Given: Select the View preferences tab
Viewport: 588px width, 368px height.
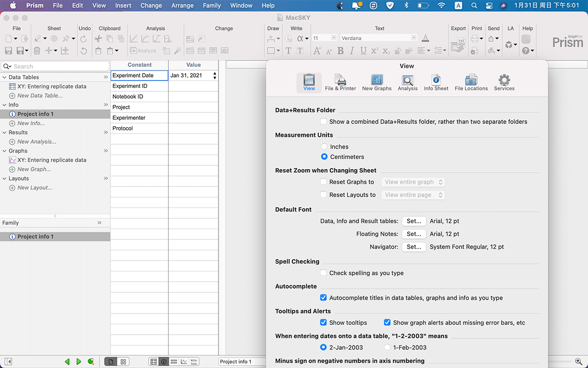Looking at the screenshot, I should tap(309, 82).
